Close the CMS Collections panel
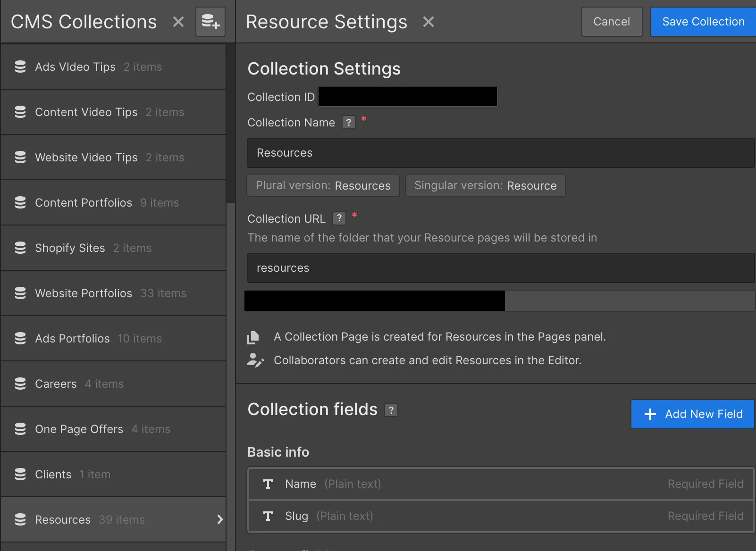The width and height of the screenshot is (756, 551). (178, 22)
